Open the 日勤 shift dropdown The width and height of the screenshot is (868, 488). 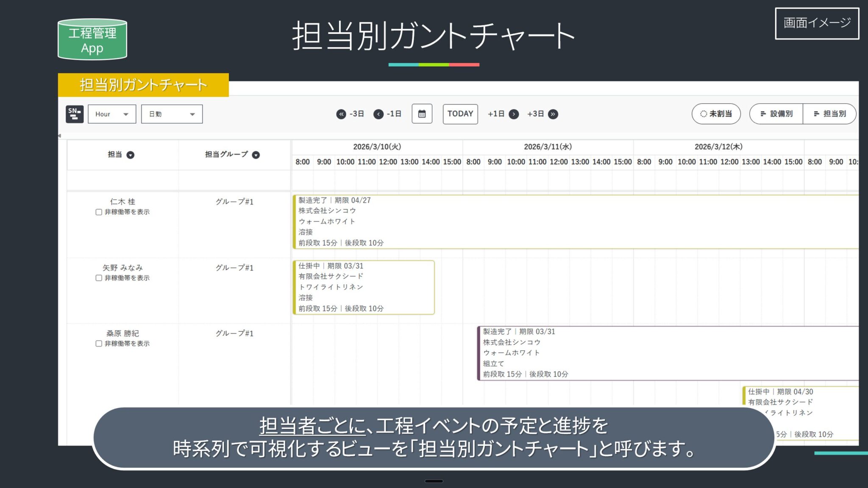(x=172, y=114)
